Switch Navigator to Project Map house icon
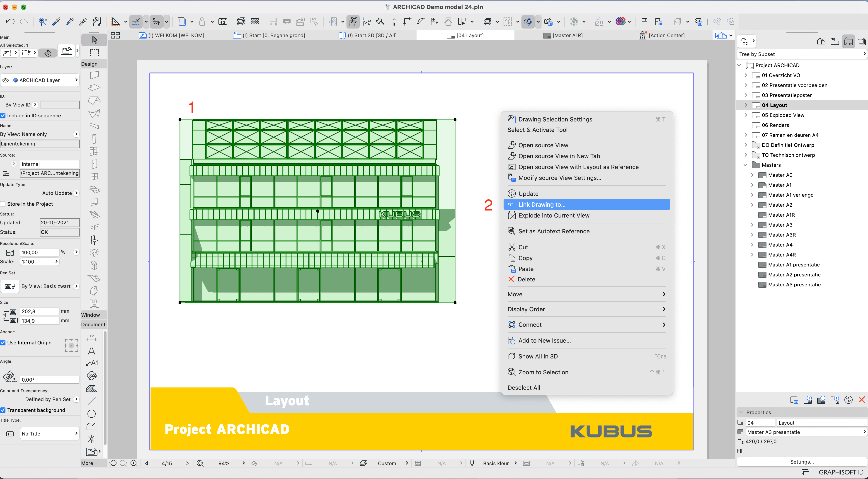 click(821, 41)
